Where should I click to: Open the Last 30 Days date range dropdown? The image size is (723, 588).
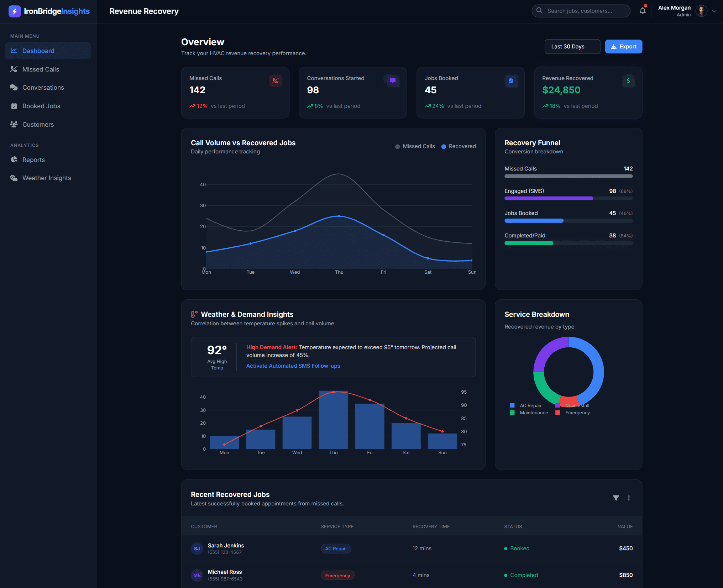572,47
